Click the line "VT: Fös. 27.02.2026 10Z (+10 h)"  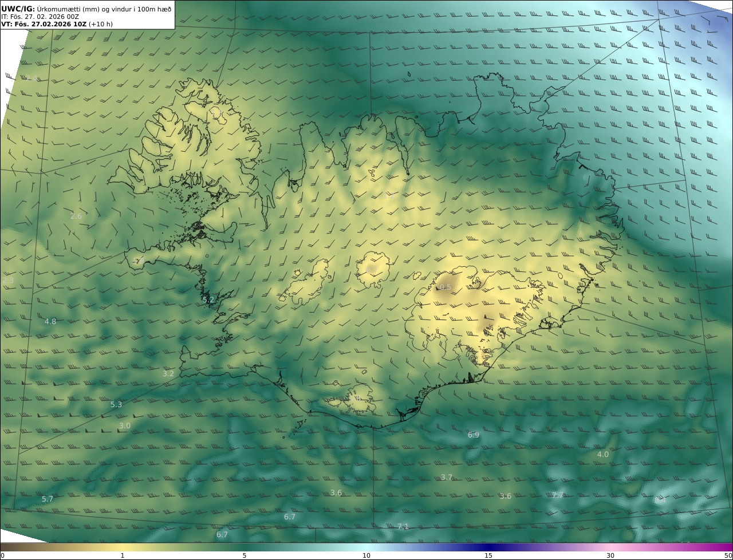(x=57, y=24)
